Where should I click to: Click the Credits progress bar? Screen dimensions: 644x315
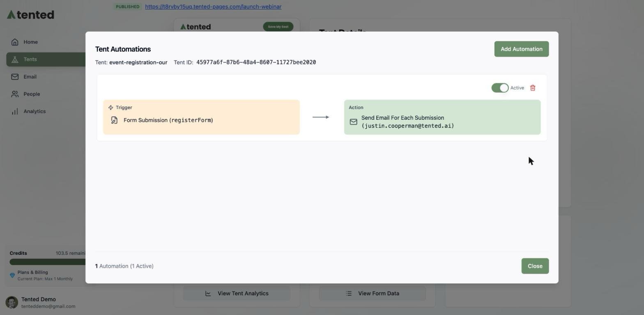(x=48, y=262)
